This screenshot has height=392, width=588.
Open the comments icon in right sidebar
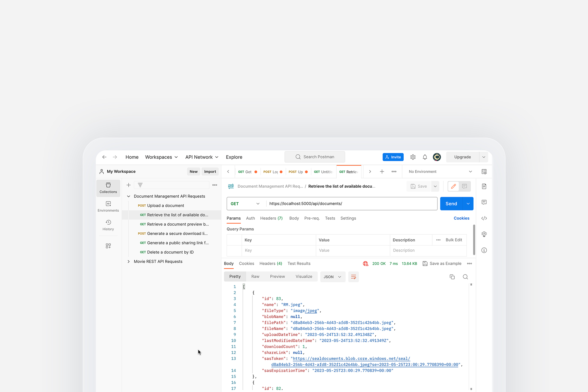(484, 202)
